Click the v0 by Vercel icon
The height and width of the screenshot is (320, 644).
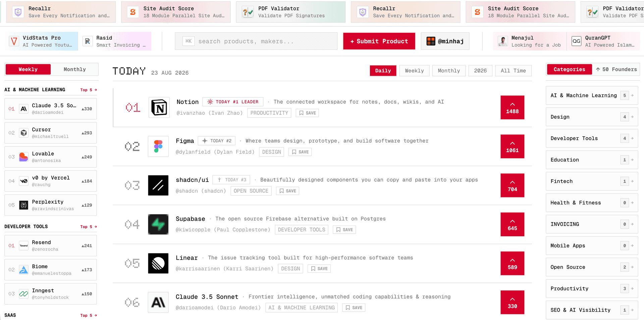(23, 181)
